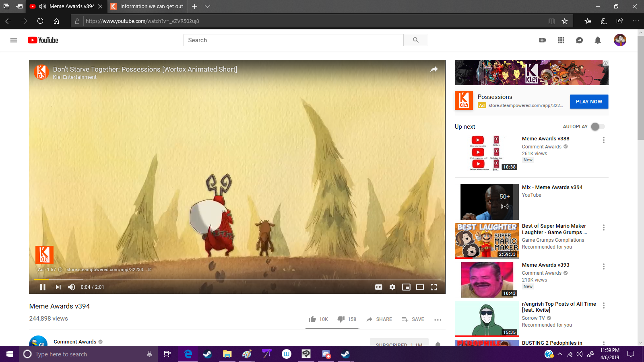Image resolution: width=644 pixels, height=362 pixels.
Task: Open video player settings gear
Action: 392,287
